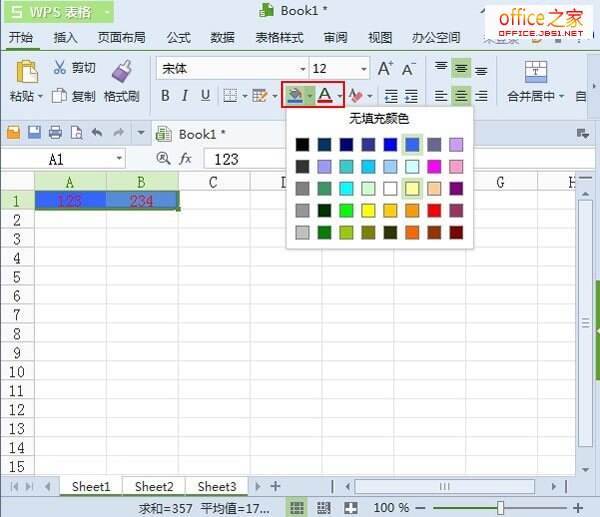Click the fx insert function icon
Image resolution: width=600 pixels, height=517 pixels.
(x=185, y=158)
